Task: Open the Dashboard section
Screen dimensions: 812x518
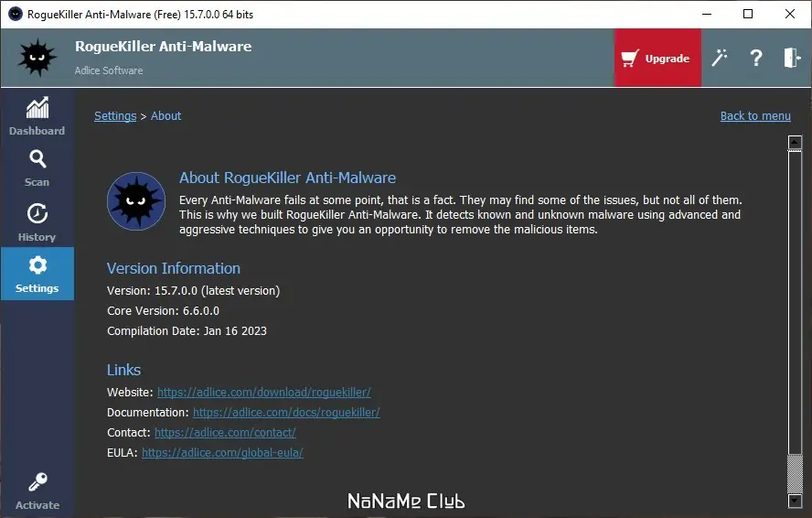Action: (37, 116)
